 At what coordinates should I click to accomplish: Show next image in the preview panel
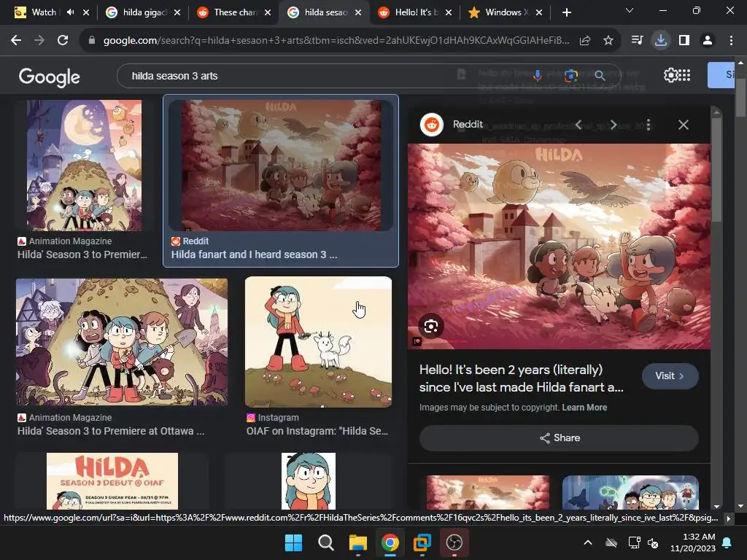click(614, 125)
